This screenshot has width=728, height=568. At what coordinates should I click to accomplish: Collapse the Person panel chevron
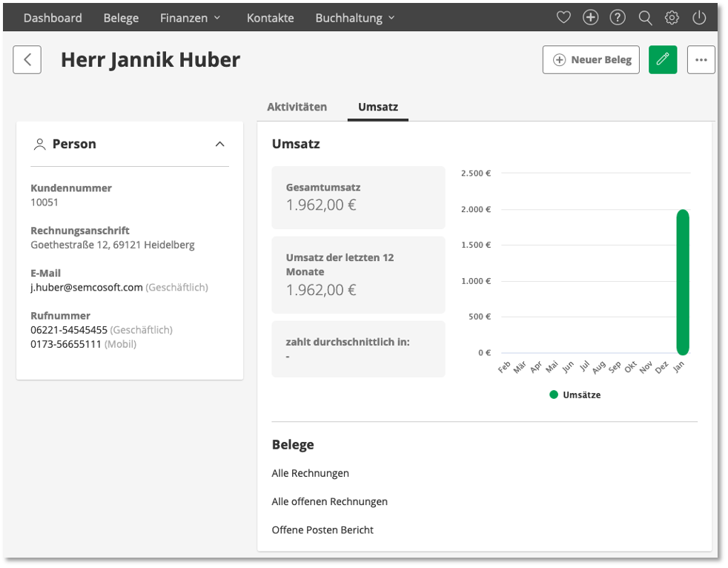pyautogui.click(x=219, y=144)
